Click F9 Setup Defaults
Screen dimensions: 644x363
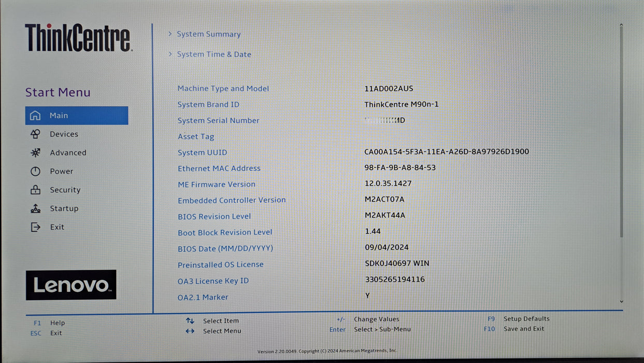pos(519,319)
